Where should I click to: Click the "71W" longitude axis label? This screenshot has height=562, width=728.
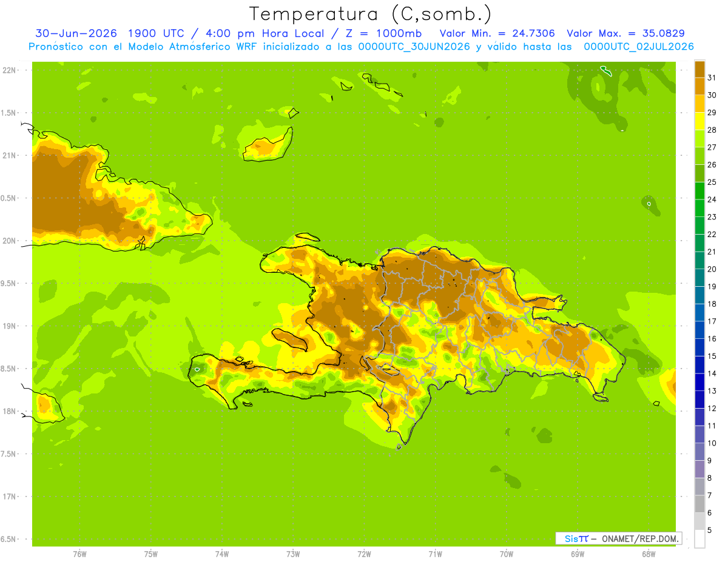pos(435,554)
